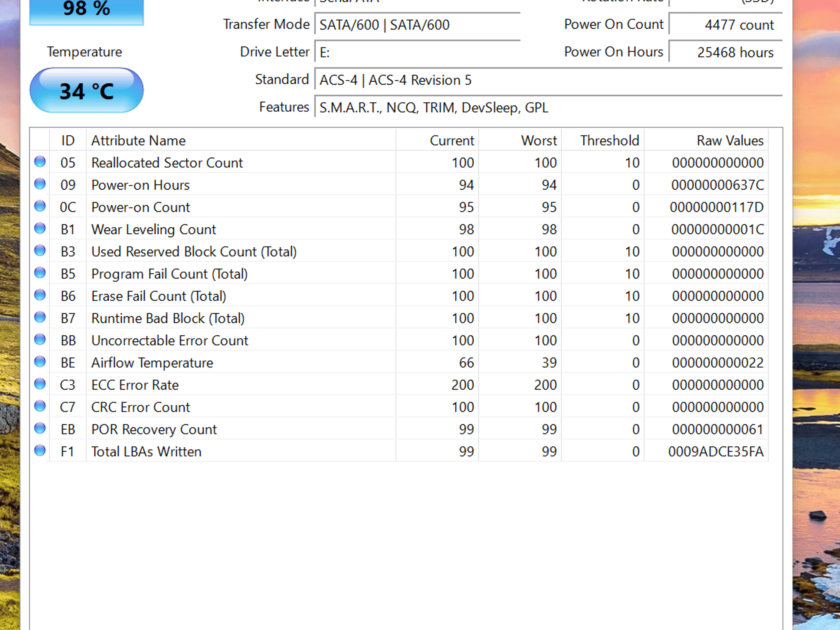This screenshot has width=840, height=630.
Task: Click the Raw Values column header
Action: (706, 140)
